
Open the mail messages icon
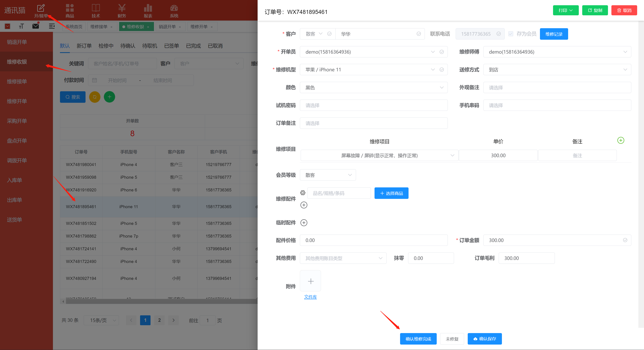(36, 26)
